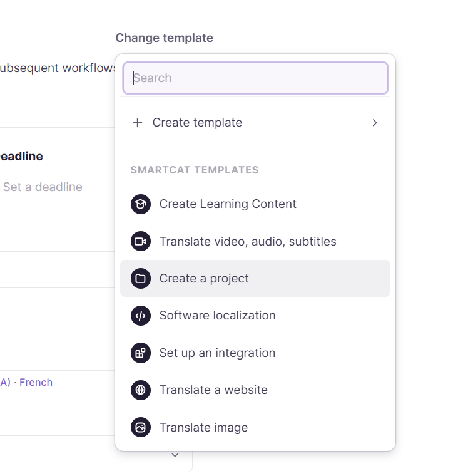453x476 pixels.
Task: Click the integration blocks icon
Action: click(140, 353)
